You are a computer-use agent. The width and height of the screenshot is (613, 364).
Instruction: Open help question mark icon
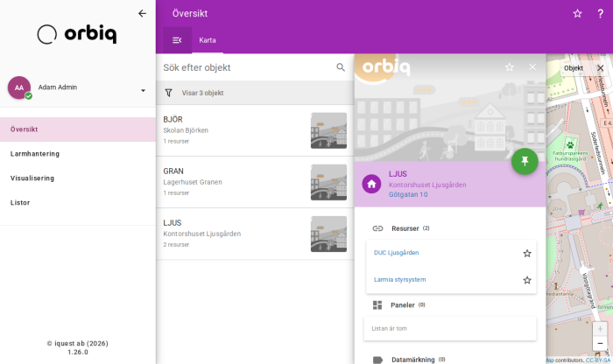pos(600,14)
